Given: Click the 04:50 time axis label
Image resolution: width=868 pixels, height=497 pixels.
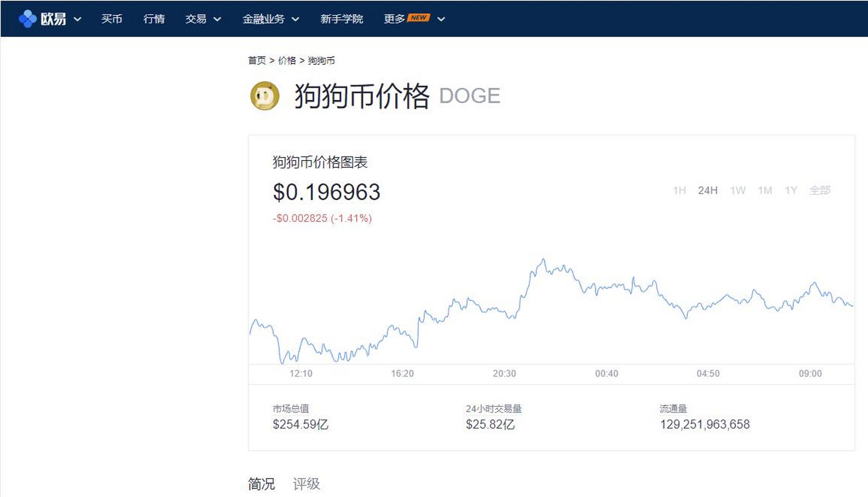Looking at the screenshot, I should pos(708,374).
